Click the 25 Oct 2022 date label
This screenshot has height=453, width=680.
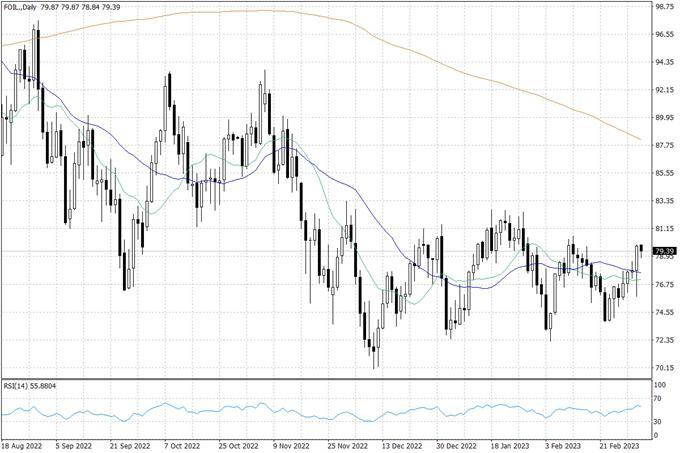tap(238, 445)
